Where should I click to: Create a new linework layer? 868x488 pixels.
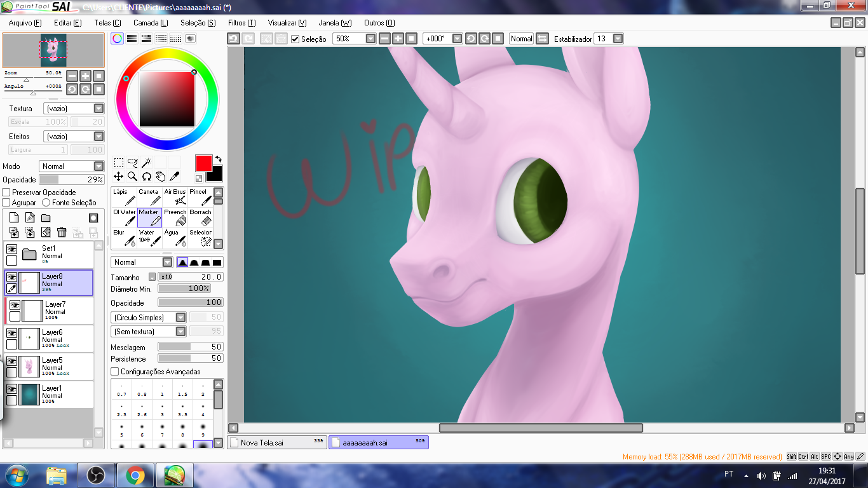[x=30, y=218]
